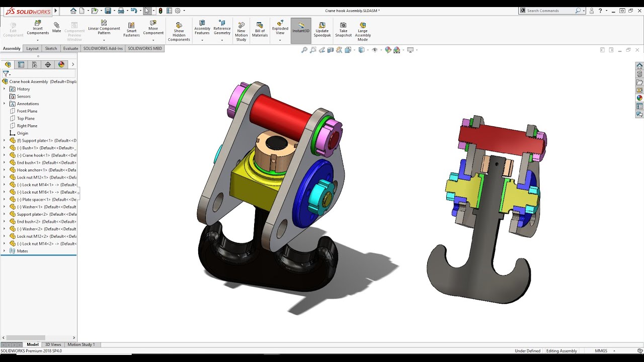Open Insert Components dropdown arrow
The width and height of the screenshot is (644, 362).
(38, 40)
